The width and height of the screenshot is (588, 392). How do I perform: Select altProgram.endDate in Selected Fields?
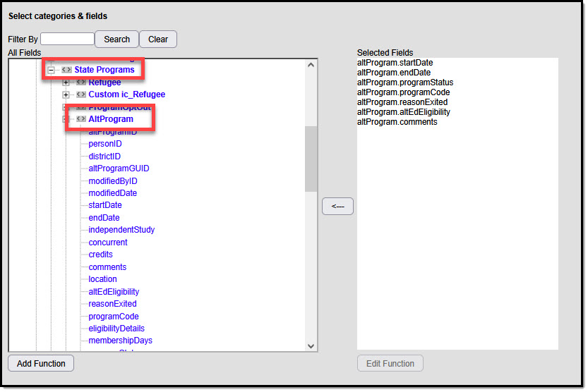tap(394, 73)
